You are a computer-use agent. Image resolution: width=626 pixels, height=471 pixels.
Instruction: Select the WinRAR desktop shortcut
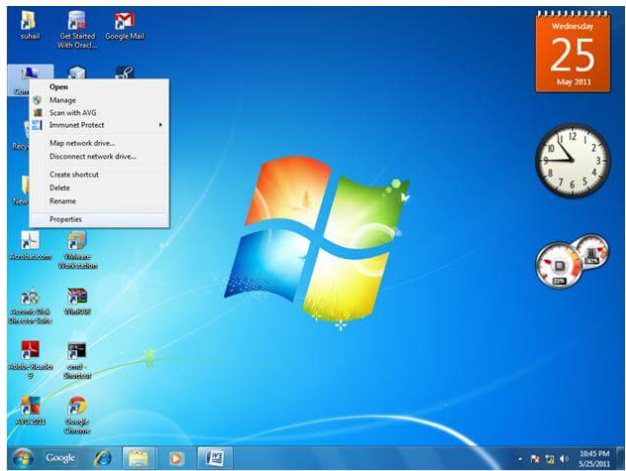pos(77,301)
